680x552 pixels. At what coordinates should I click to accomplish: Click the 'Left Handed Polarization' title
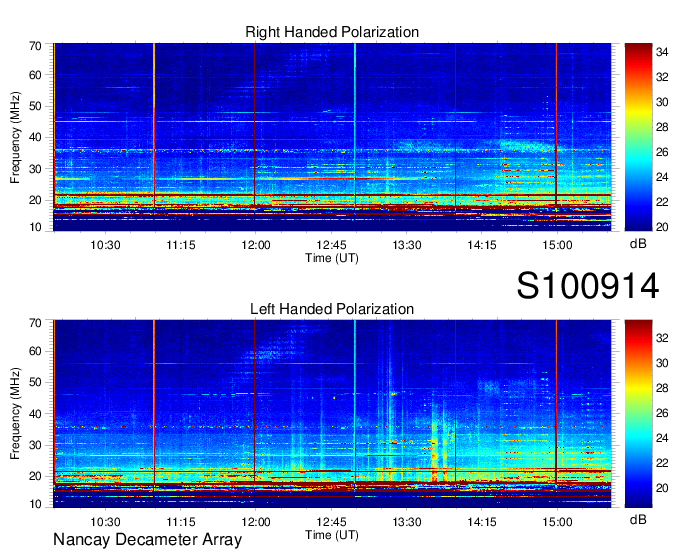pos(332,309)
